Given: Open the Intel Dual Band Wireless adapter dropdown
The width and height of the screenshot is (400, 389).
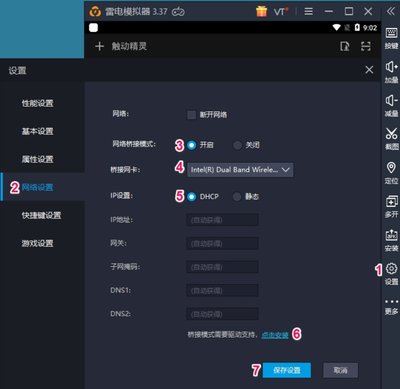Looking at the screenshot, I should coord(240,170).
